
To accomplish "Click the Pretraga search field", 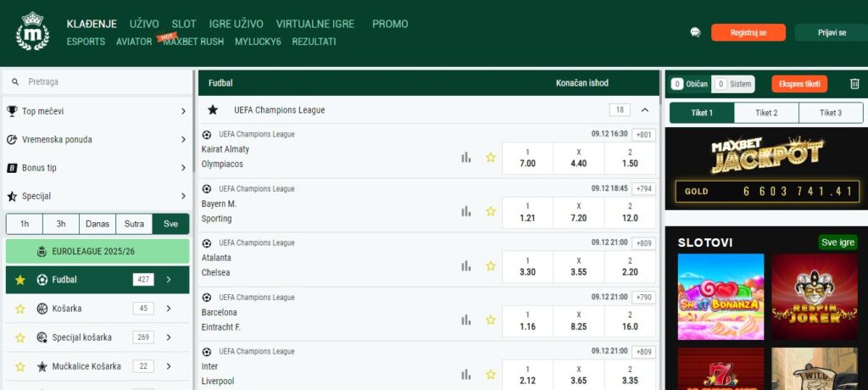I will 97,82.
